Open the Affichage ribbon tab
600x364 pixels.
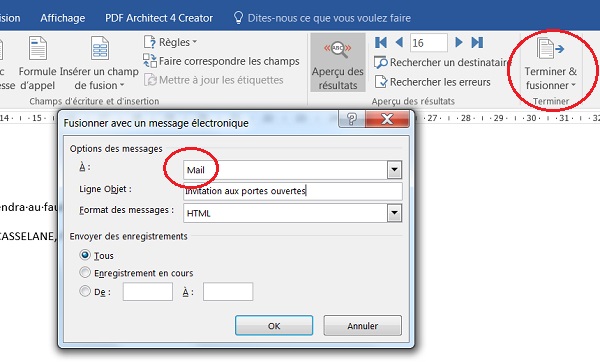pos(63,18)
